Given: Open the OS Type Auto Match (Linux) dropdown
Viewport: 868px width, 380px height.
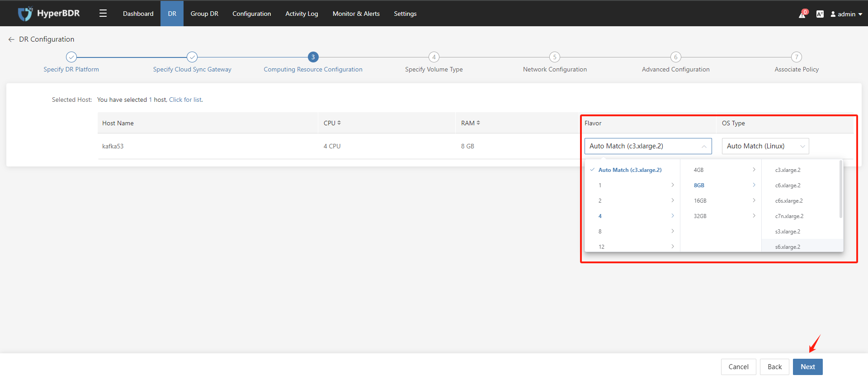Looking at the screenshot, I should click(x=765, y=146).
